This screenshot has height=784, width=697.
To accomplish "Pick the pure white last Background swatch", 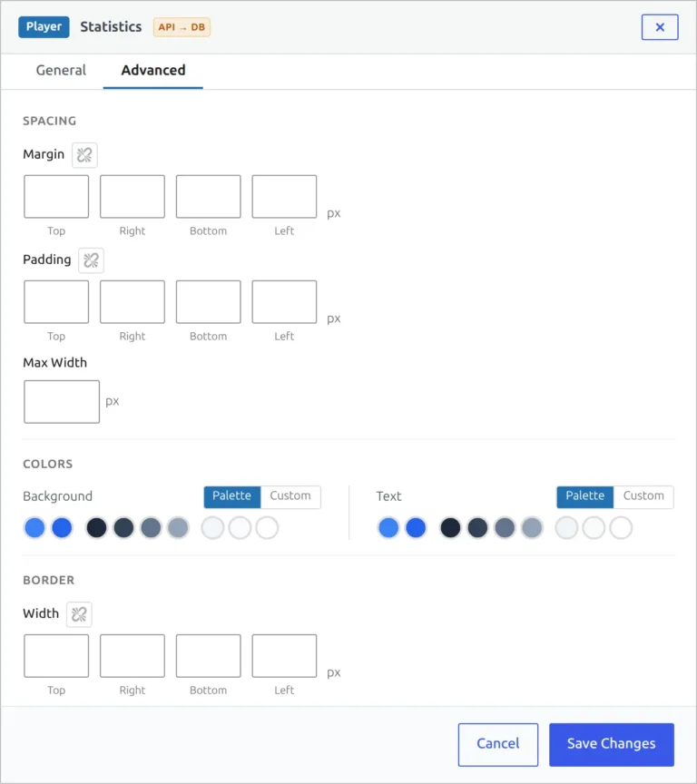I will [267, 528].
